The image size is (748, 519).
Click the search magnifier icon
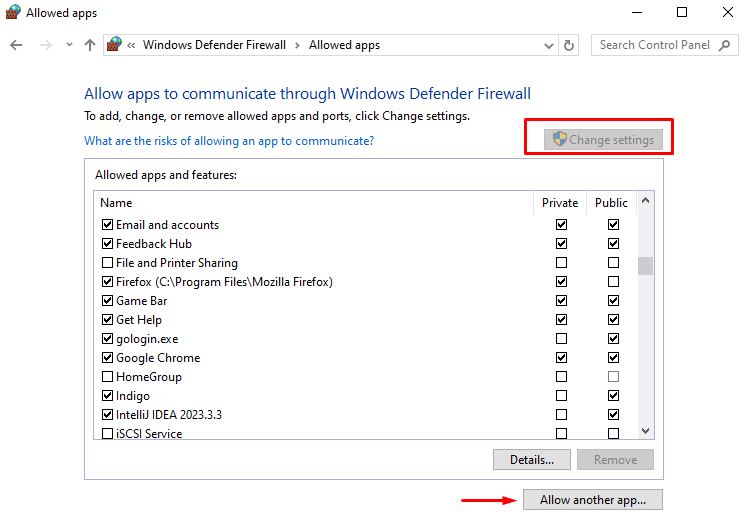[x=724, y=45]
